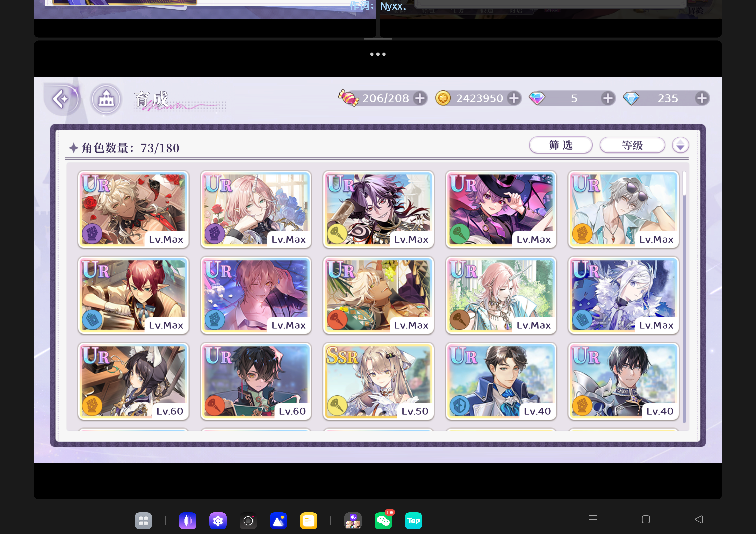The image size is (756, 534).
Task: Launch TapTap app in dock
Action: click(x=413, y=520)
